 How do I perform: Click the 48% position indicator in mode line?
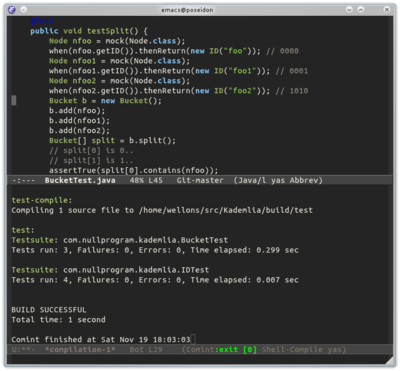(x=137, y=180)
